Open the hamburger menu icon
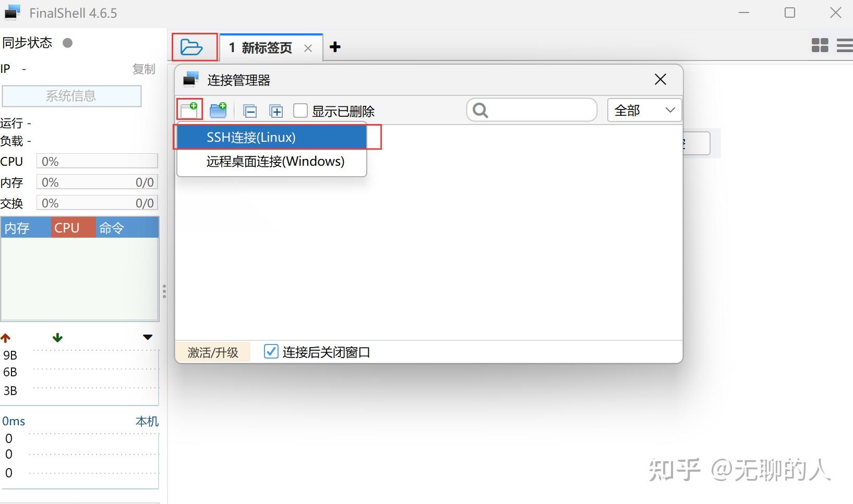Viewport: 853px width, 504px height. click(845, 45)
